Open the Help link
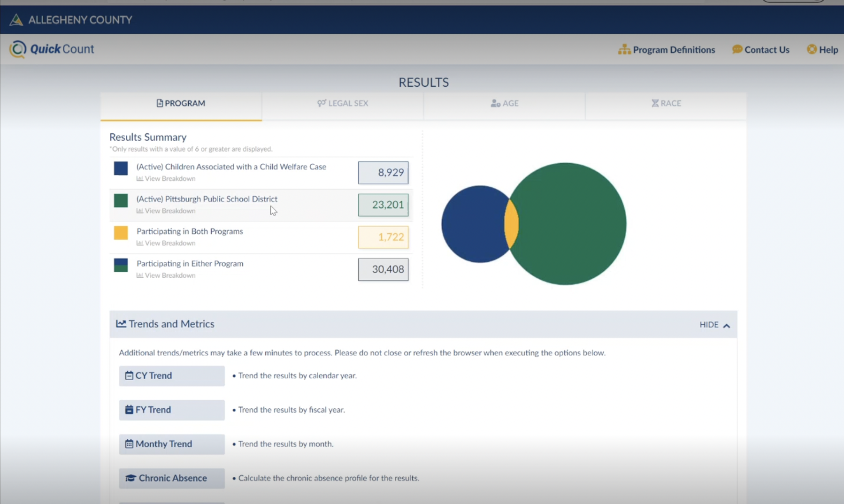 tap(822, 50)
